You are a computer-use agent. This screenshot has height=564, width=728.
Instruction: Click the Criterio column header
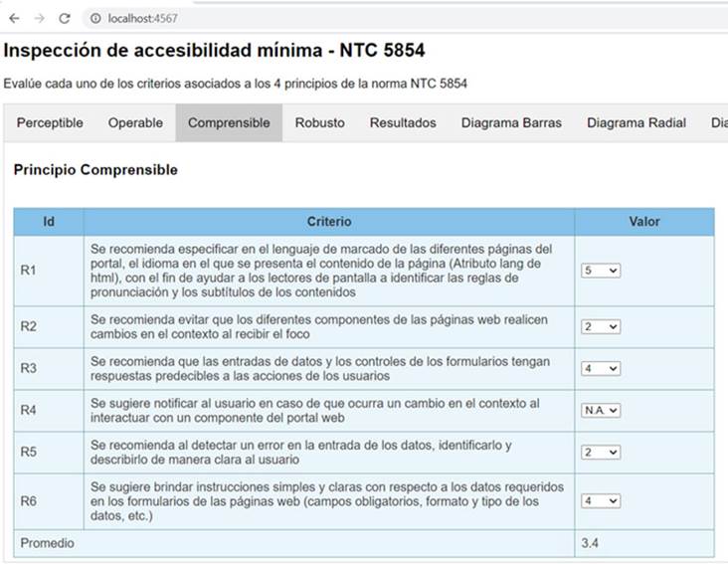328,222
